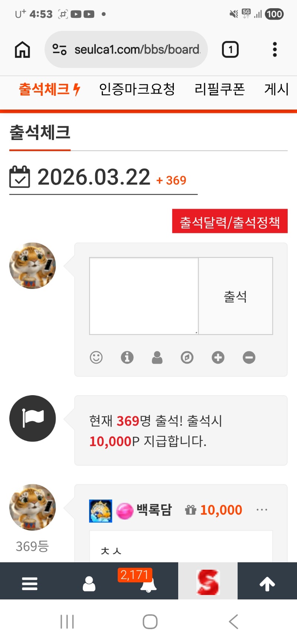
Task: Open the hamburger menu in bottom bar
Action: coord(30,583)
